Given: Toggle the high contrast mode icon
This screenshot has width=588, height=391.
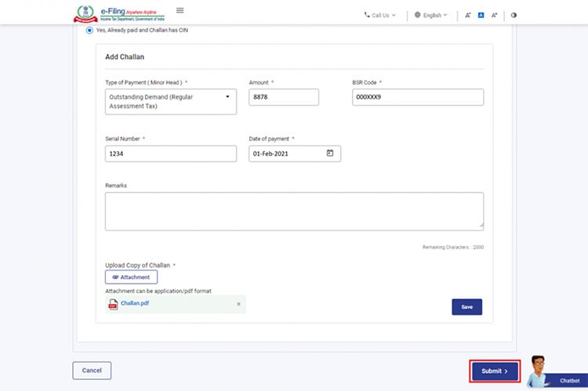Looking at the screenshot, I should tap(514, 15).
